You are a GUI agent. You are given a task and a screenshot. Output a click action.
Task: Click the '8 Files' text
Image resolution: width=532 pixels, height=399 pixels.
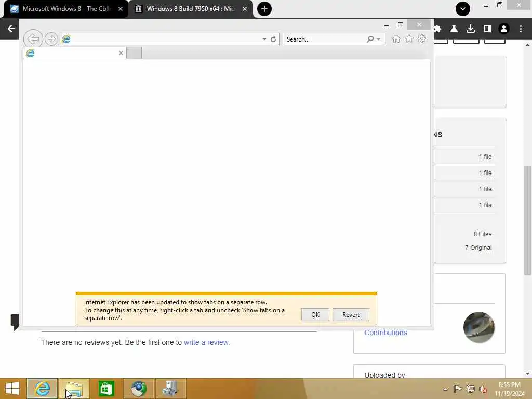pyautogui.click(x=482, y=234)
